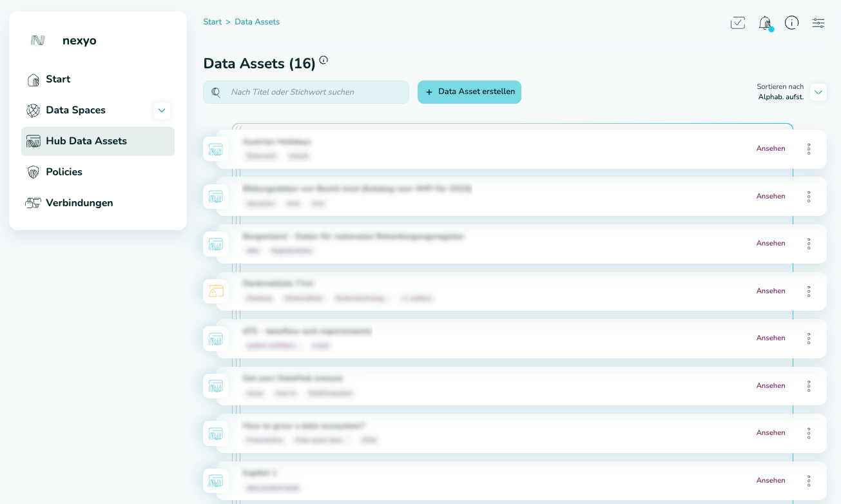Open notifications via the bell icon
841x504 pixels.
pos(765,23)
